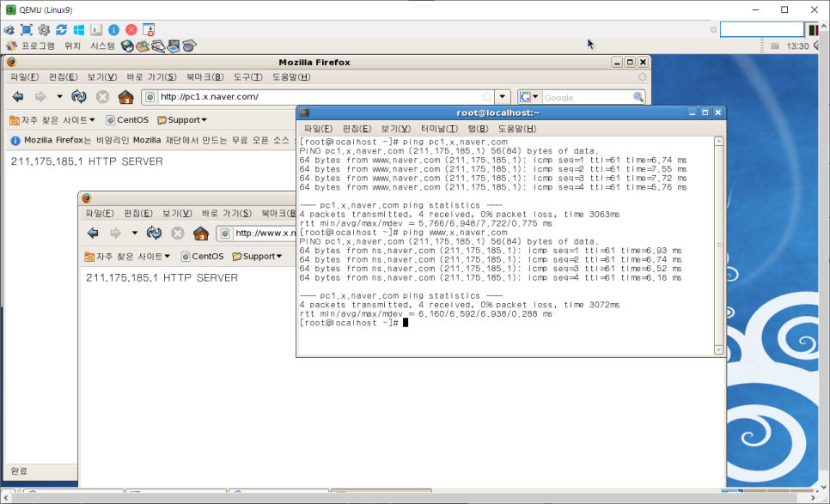This screenshot has height=504, width=830.
Task: Open 보기(V) menu in terminal window
Action: [396, 129]
